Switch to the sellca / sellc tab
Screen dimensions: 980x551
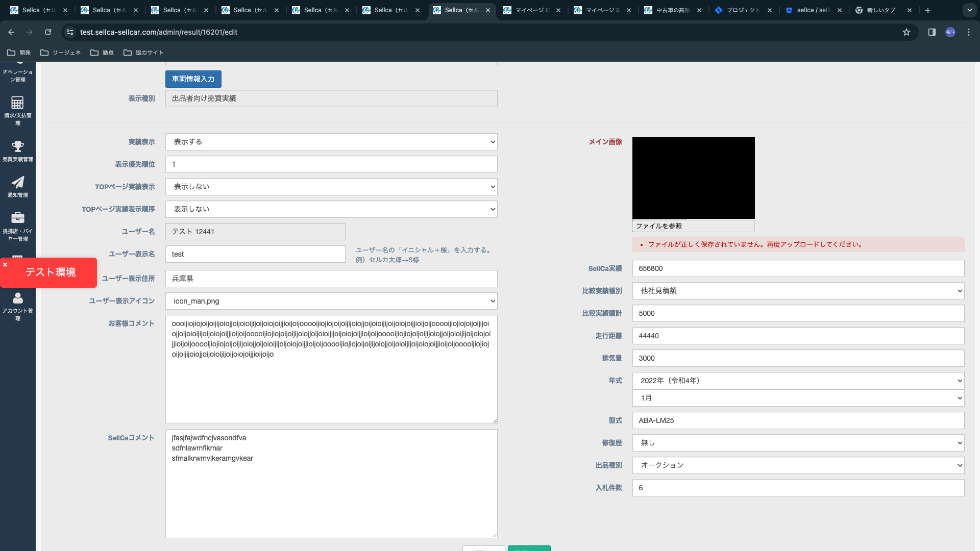point(813,10)
